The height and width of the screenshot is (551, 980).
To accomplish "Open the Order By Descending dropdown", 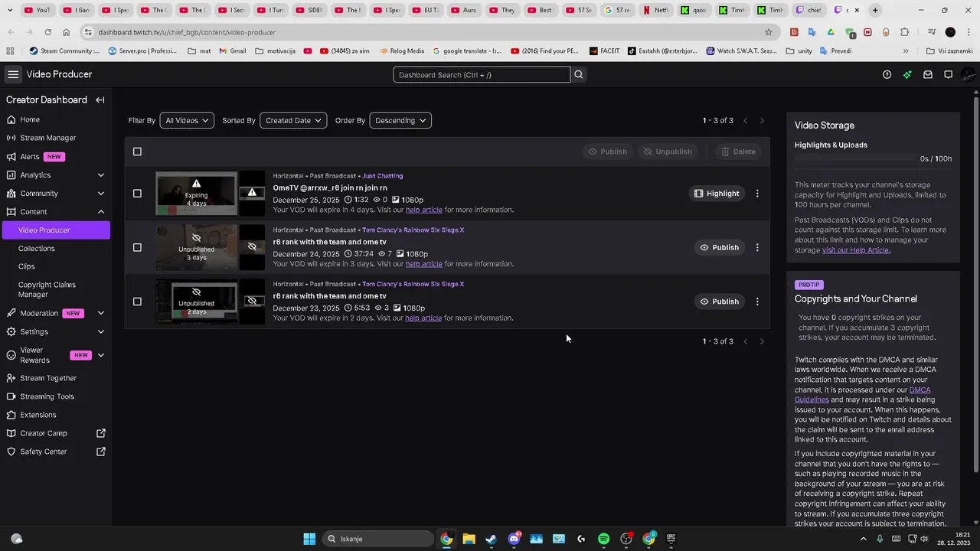I will point(400,121).
